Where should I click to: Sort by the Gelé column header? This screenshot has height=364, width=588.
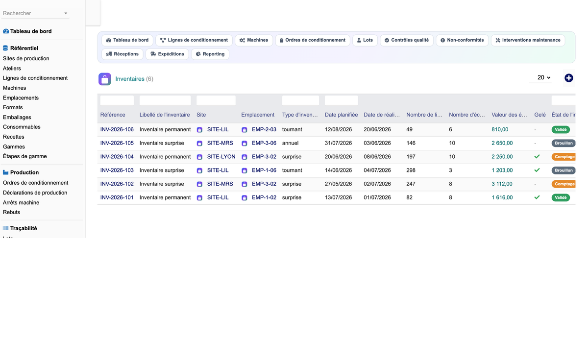[540, 115]
